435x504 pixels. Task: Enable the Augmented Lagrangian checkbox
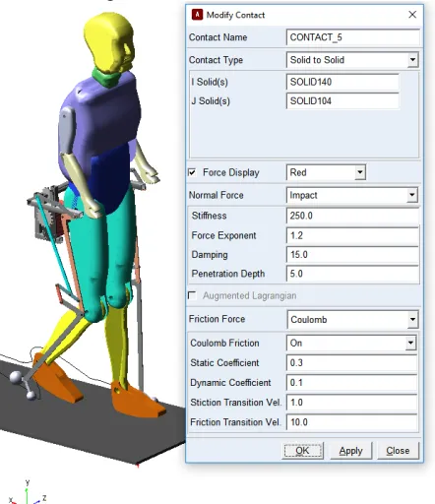pos(192,295)
